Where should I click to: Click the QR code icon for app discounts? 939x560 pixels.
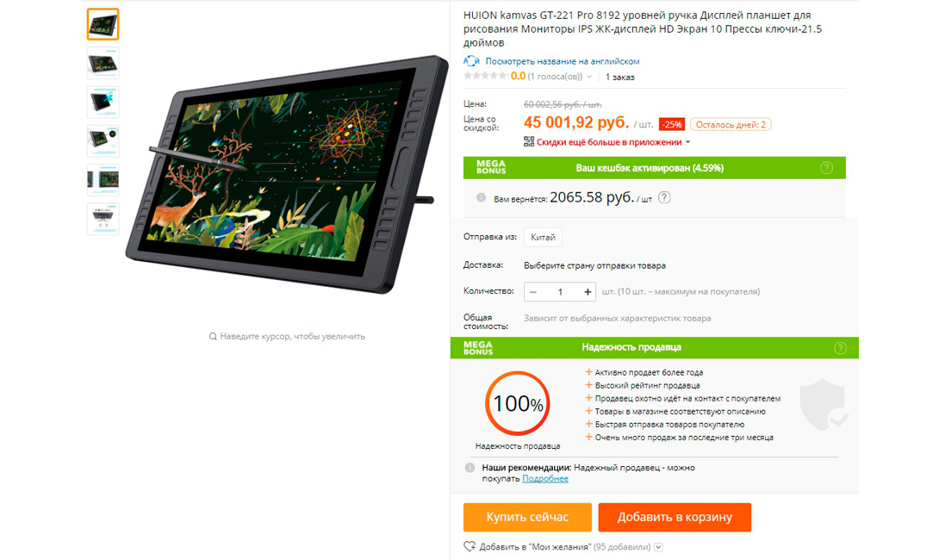[x=529, y=142]
